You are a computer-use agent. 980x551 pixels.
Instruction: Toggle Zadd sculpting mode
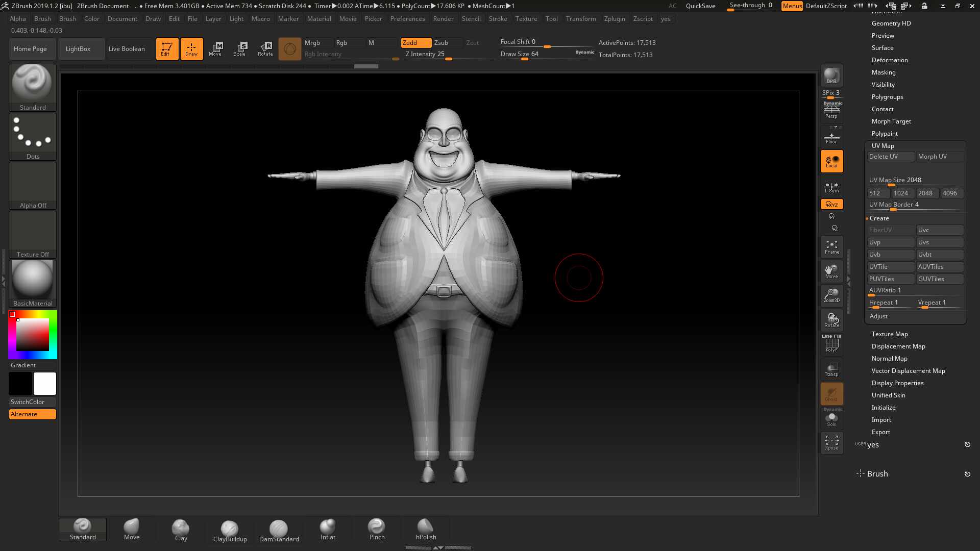point(416,43)
